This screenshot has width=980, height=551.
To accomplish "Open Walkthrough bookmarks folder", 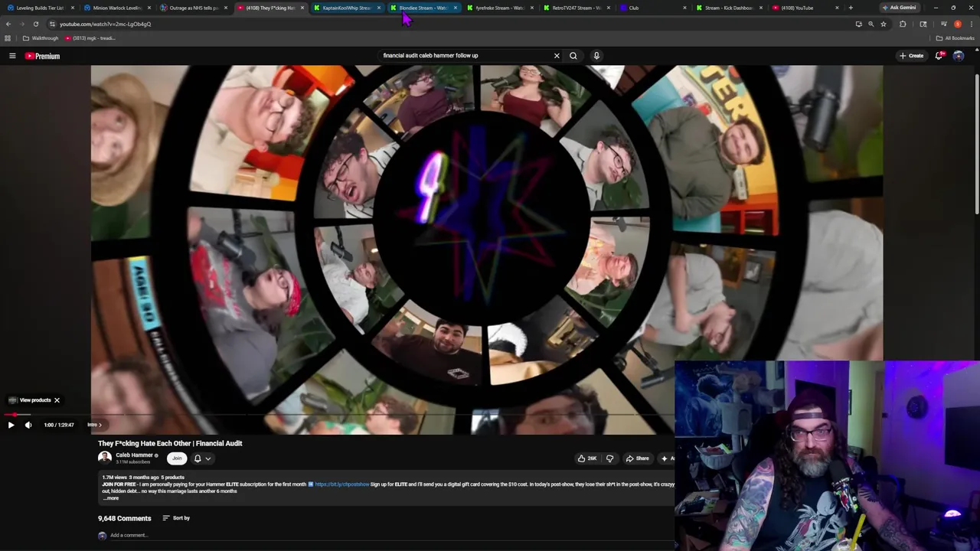I will coord(41,38).
